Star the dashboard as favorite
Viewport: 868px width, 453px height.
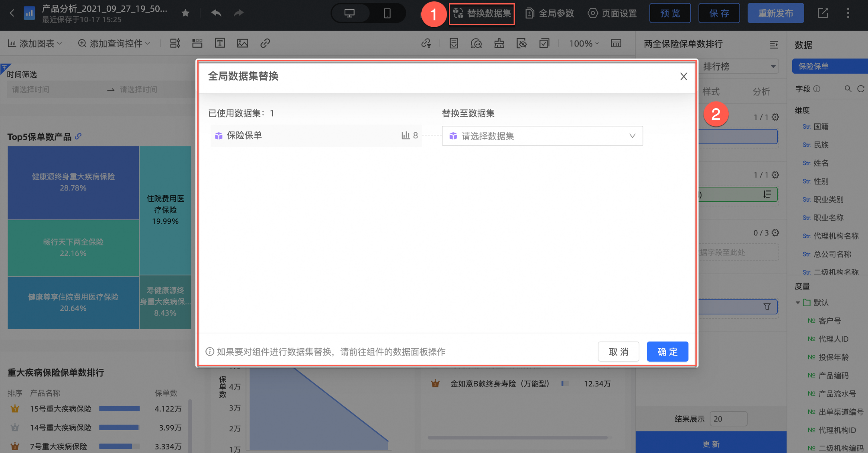click(185, 13)
